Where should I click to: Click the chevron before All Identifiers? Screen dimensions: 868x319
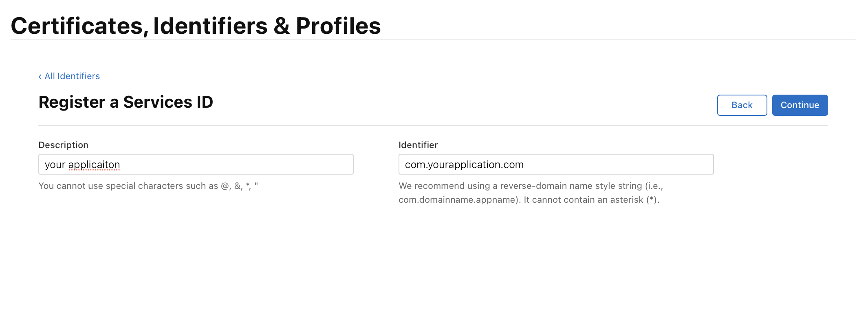tap(40, 77)
